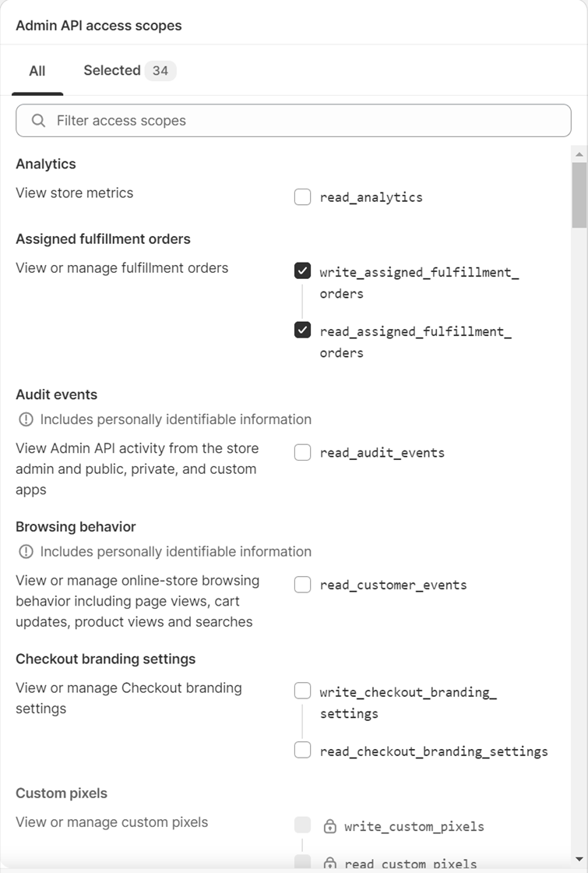The height and width of the screenshot is (873, 588).
Task: Focus the Filter access scopes field
Action: coord(294,120)
